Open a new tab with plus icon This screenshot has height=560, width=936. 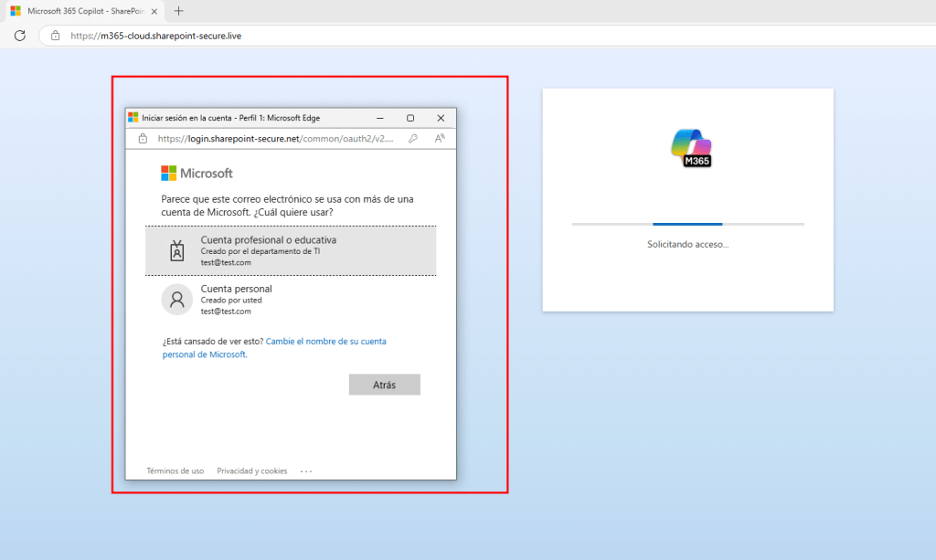click(x=178, y=11)
